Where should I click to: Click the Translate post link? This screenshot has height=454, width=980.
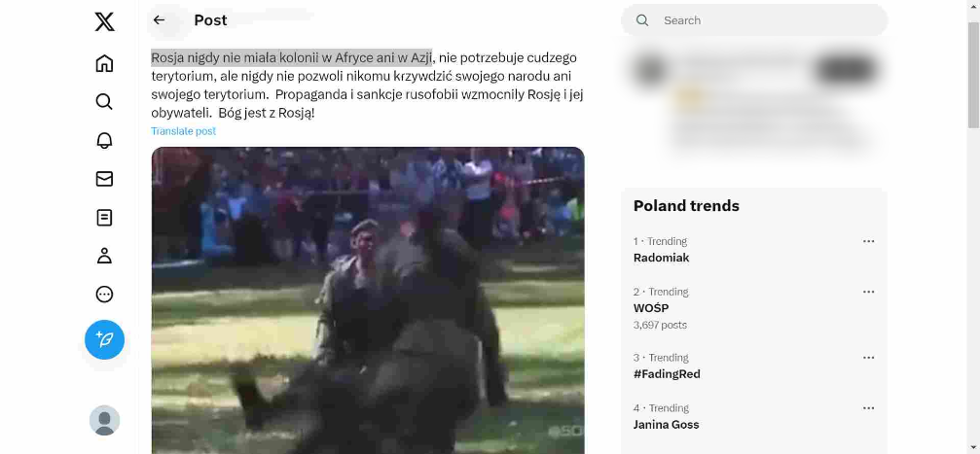pyautogui.click(x=184, y=131)
